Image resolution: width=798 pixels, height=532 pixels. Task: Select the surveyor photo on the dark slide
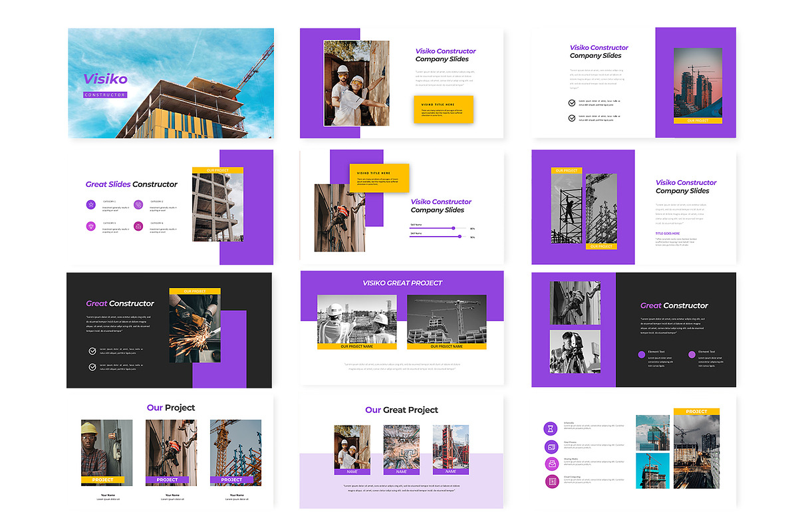575,352
